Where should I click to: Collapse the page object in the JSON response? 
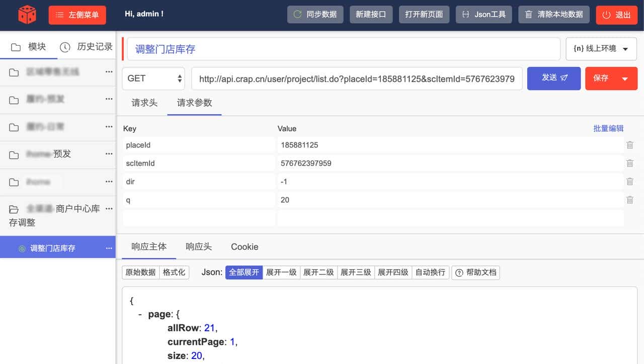139,314
